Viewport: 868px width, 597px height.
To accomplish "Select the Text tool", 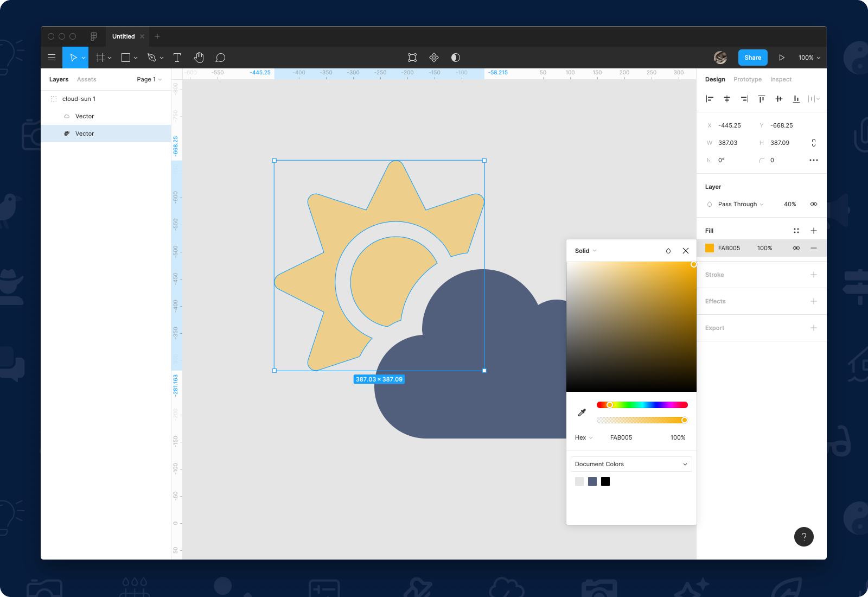I will (x=177, y=58).
